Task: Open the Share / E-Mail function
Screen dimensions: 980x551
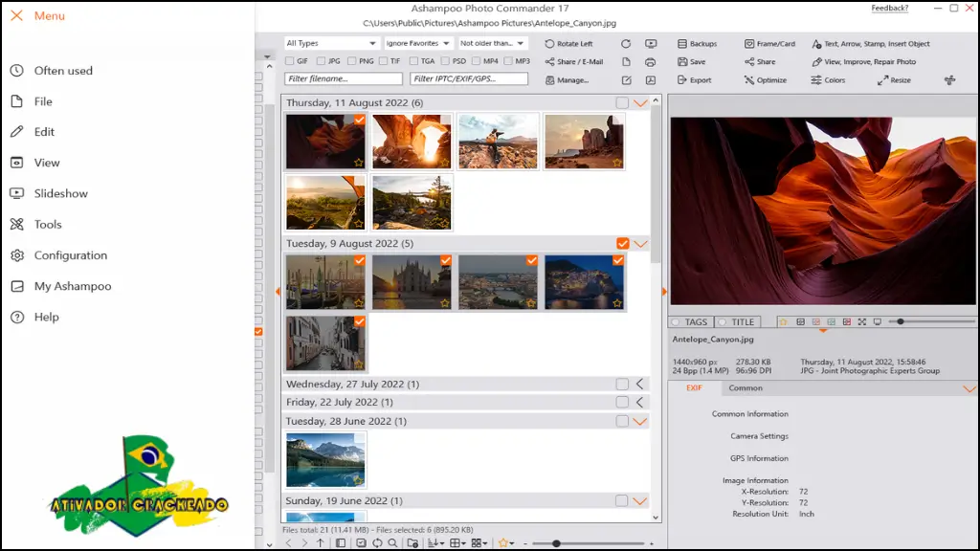Action: coord(572,61)
